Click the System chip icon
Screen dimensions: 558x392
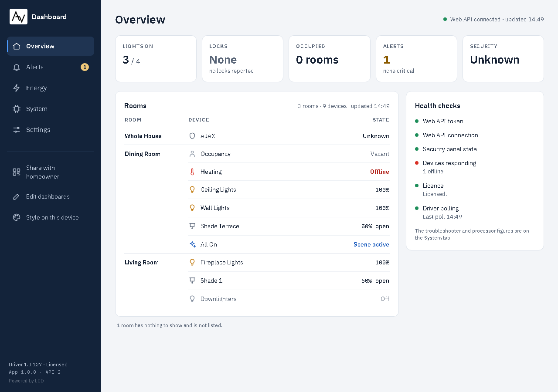(17, 109)
